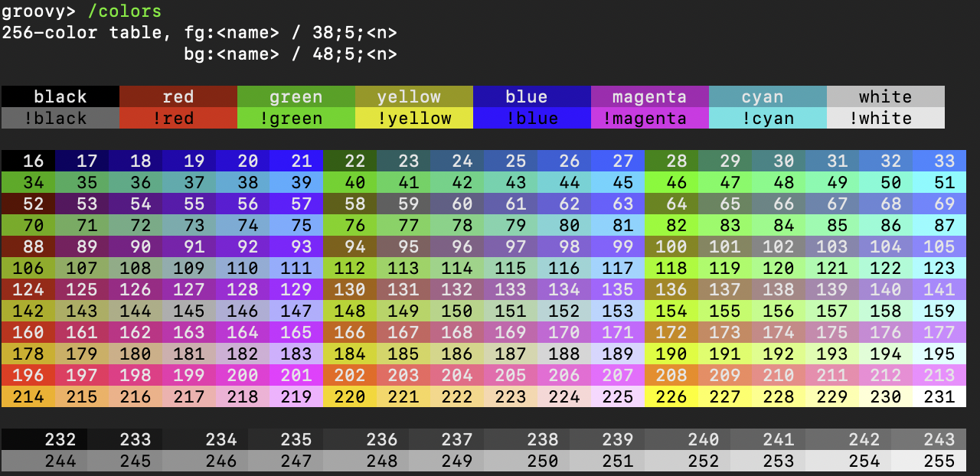Select color cell 196
Screen dimensions: 980x476
point(29,375)
